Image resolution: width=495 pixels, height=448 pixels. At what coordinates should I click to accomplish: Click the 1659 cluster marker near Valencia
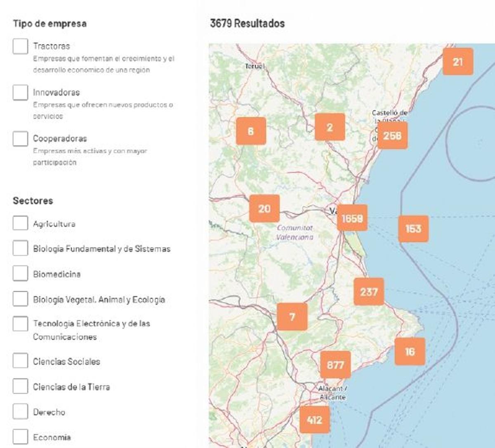tap(353, 218)
